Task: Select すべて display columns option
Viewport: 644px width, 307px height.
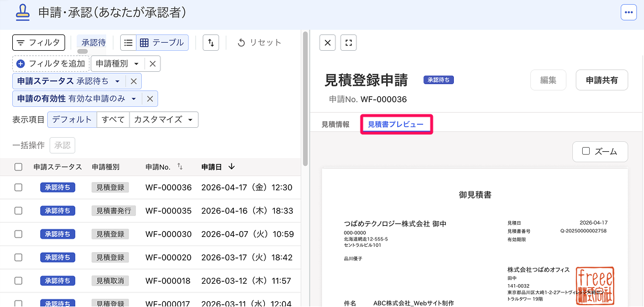Action: point(113,120)
